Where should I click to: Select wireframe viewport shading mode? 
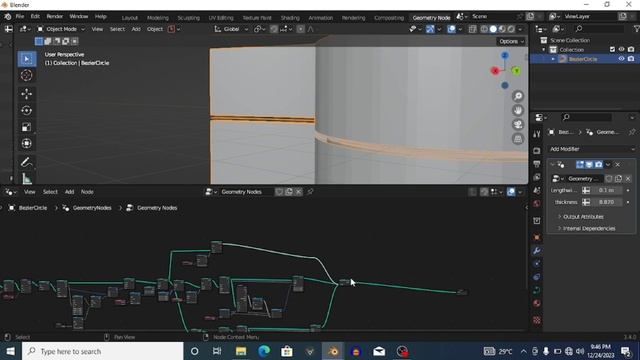[x=484, y=29]
